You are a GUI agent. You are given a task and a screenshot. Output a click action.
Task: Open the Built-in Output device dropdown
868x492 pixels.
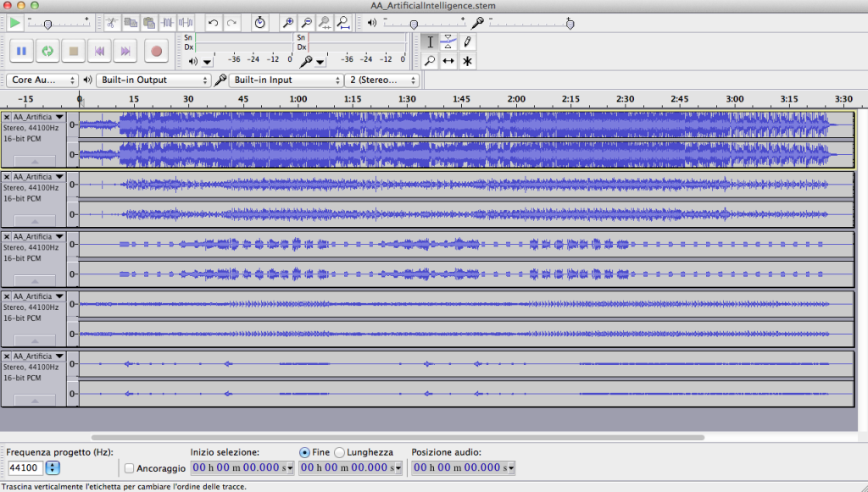[x=153, y=80]
